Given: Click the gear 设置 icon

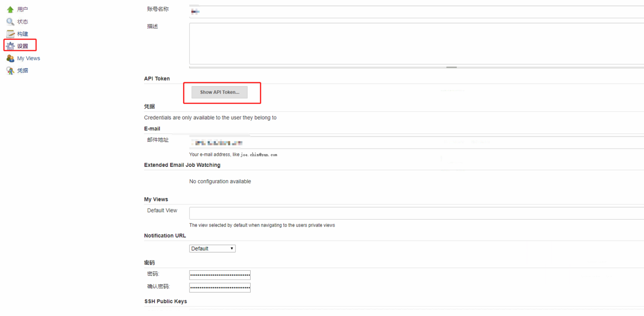Looking at the screenshot, I should tap(10, 46).
